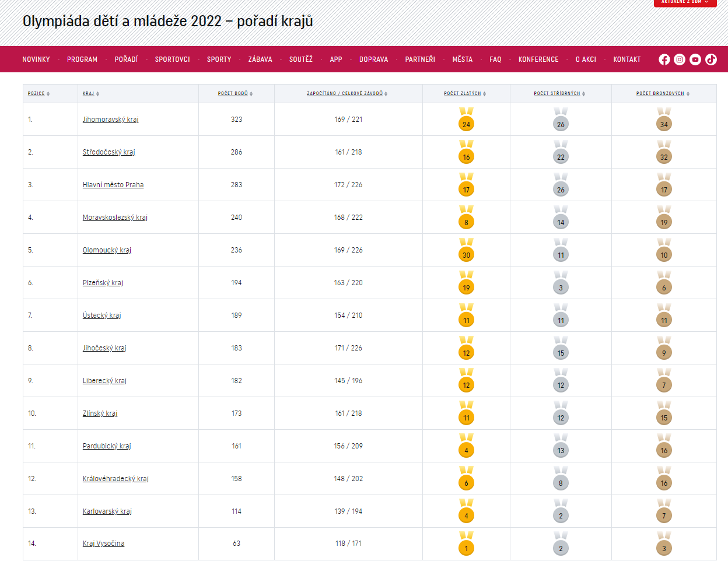Screen dimensions: 728x575
Task: Open the Liberecký kraj link
Action: coord(104,381)
